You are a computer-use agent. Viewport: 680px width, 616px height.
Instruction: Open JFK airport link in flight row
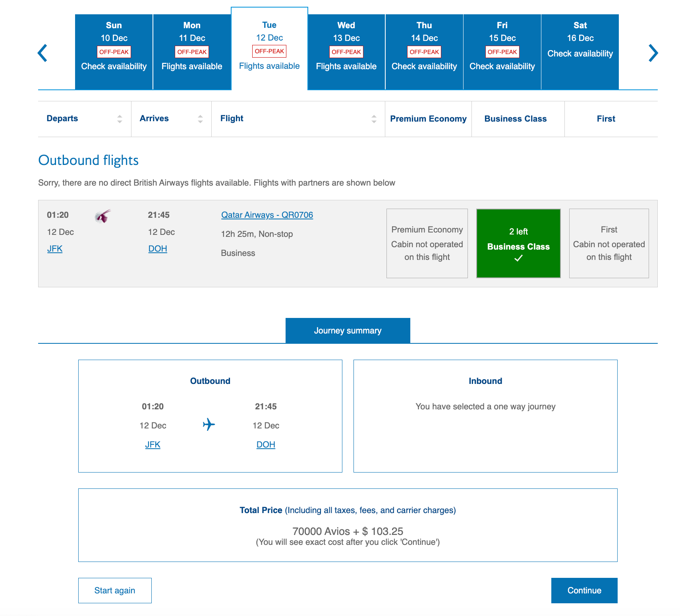point(55,249)
